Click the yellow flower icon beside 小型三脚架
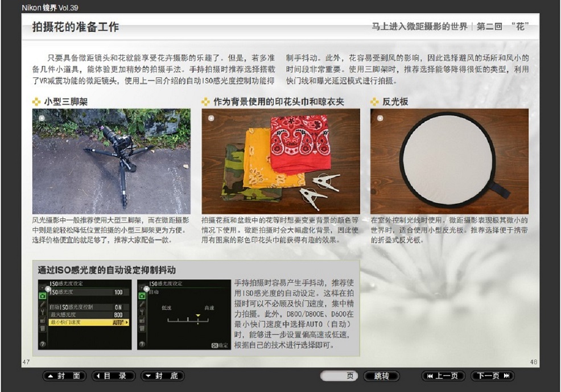The width and height of the screenshot is (561, 392). tap(36, 102)
